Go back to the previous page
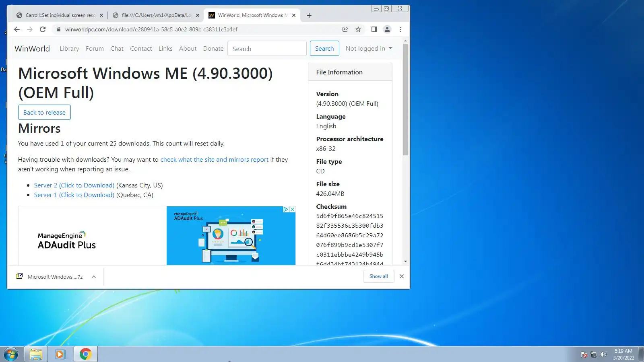 click(x=17, y=29)
